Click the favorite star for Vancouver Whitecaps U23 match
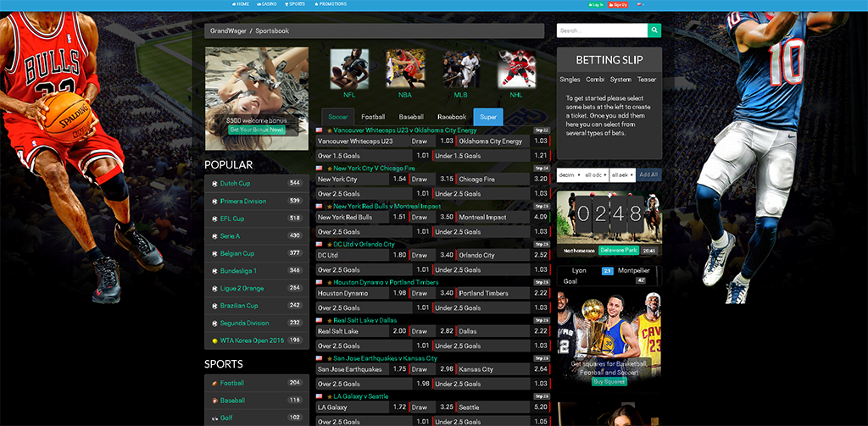868x426 pixels. [x=330, y=130]
